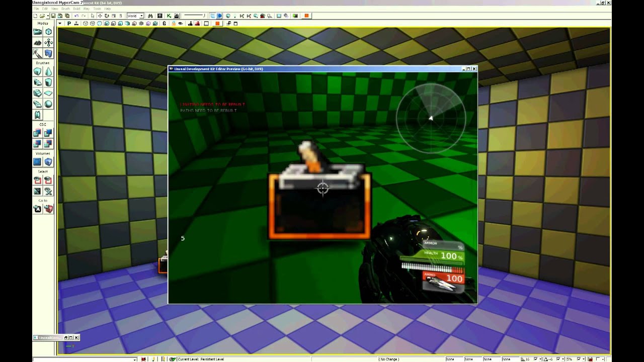Activate the rotation widget
The width and height of the screenshot is (644, 362).
click(107, 16)
